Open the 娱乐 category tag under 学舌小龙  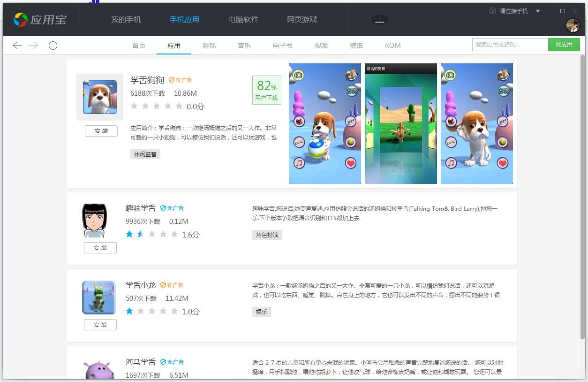click(x=261, y=312)
